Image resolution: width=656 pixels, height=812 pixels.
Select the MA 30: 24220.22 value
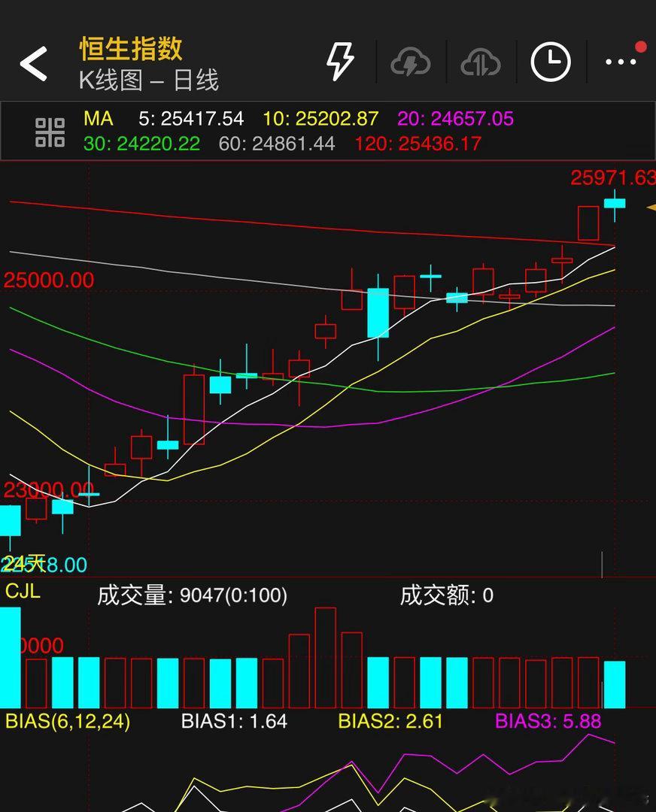pos(141,144)
